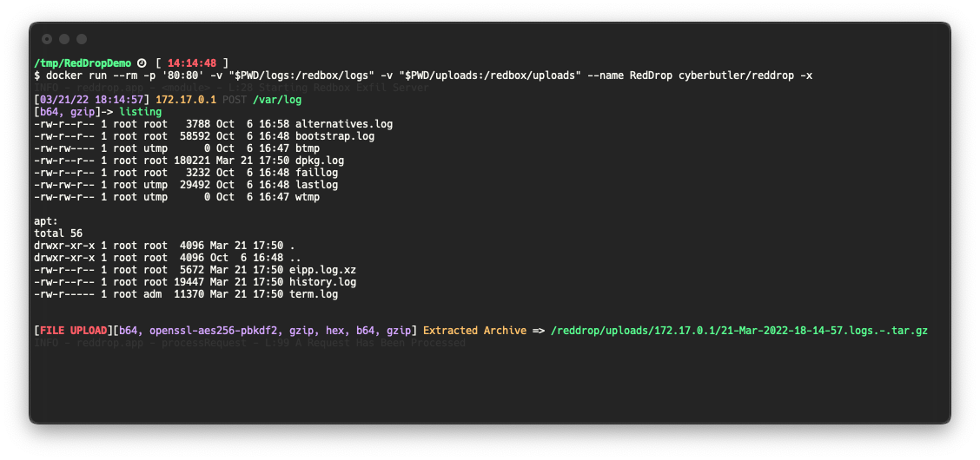
Task: Click the third zoom window dot
Action: click(82, 39)
